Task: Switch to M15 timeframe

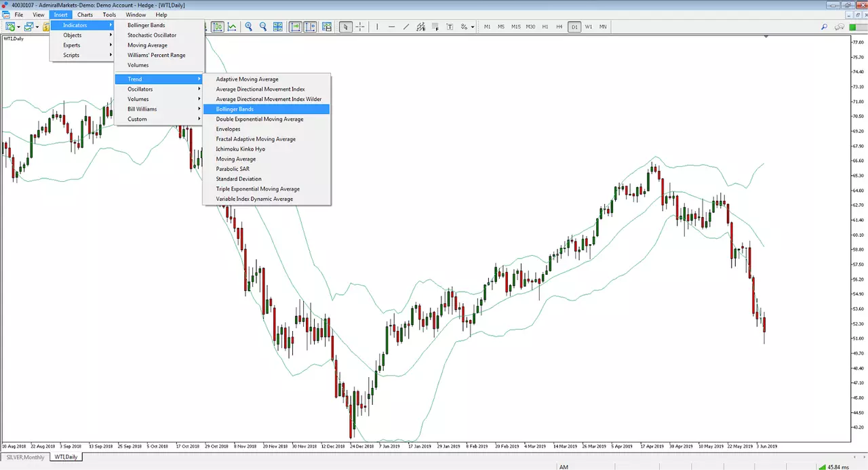Action: click(x=516, y=26)
